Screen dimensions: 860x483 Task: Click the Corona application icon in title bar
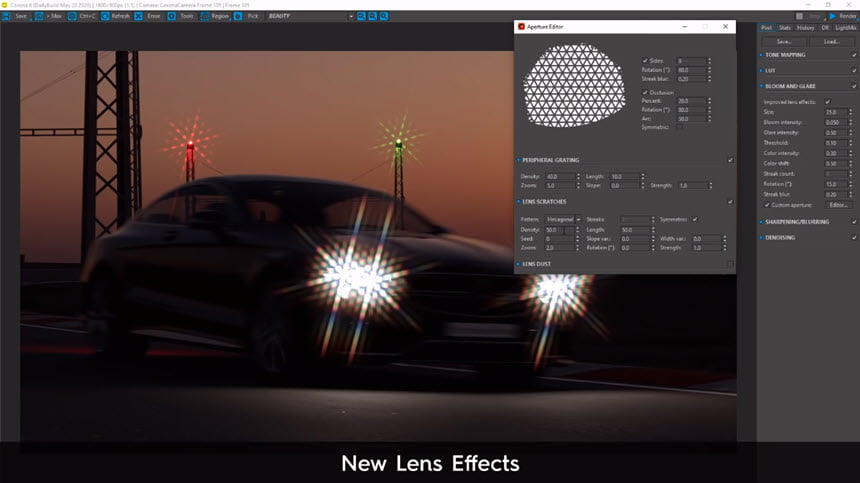(x=4, y=5)
